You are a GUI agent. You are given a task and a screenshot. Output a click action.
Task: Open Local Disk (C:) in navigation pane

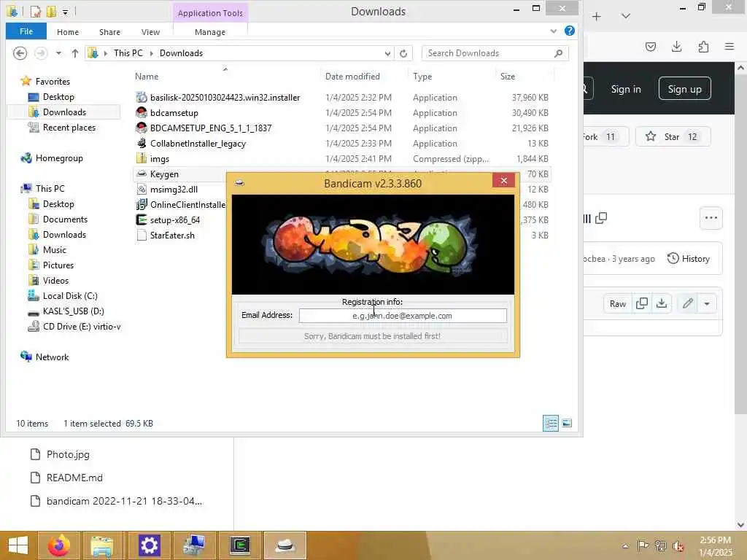[70, 296]
